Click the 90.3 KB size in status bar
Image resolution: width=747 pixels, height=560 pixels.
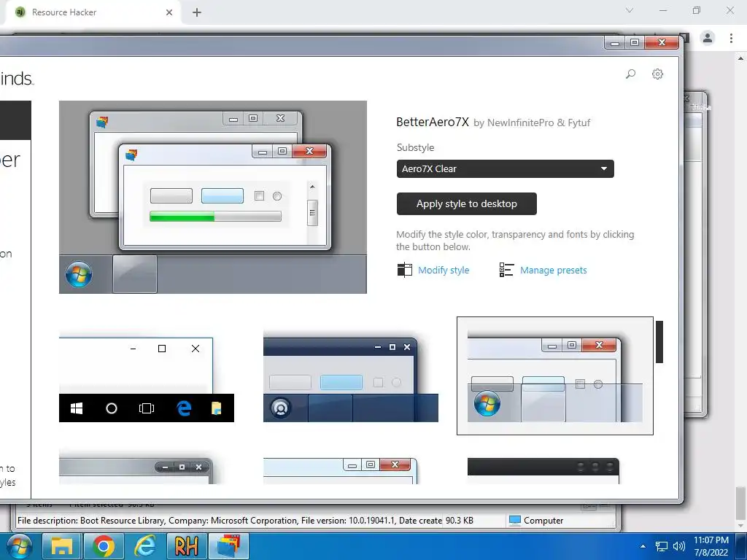point(460,521)
